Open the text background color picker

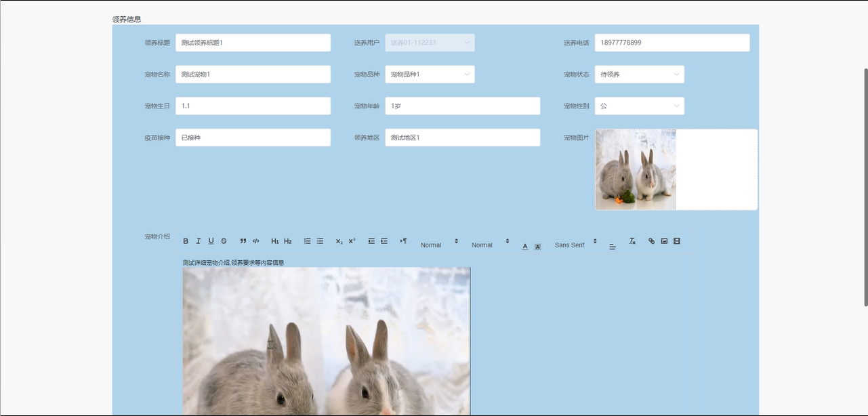[538, 247]
